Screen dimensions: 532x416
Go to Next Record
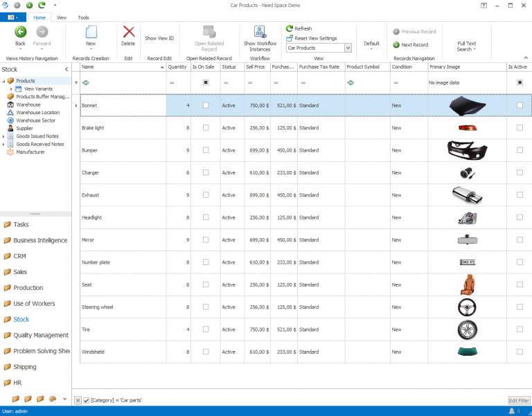pos(411,45)
